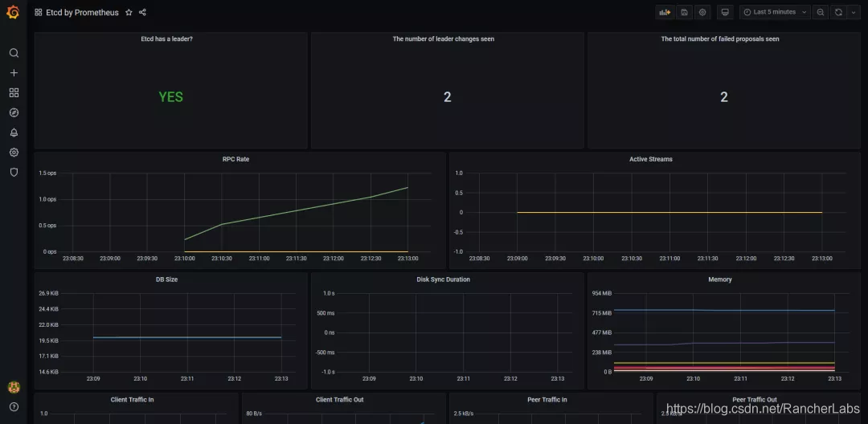Open the Configuration gear in sidebar
The image size is (868, 424).
(14, 153)
